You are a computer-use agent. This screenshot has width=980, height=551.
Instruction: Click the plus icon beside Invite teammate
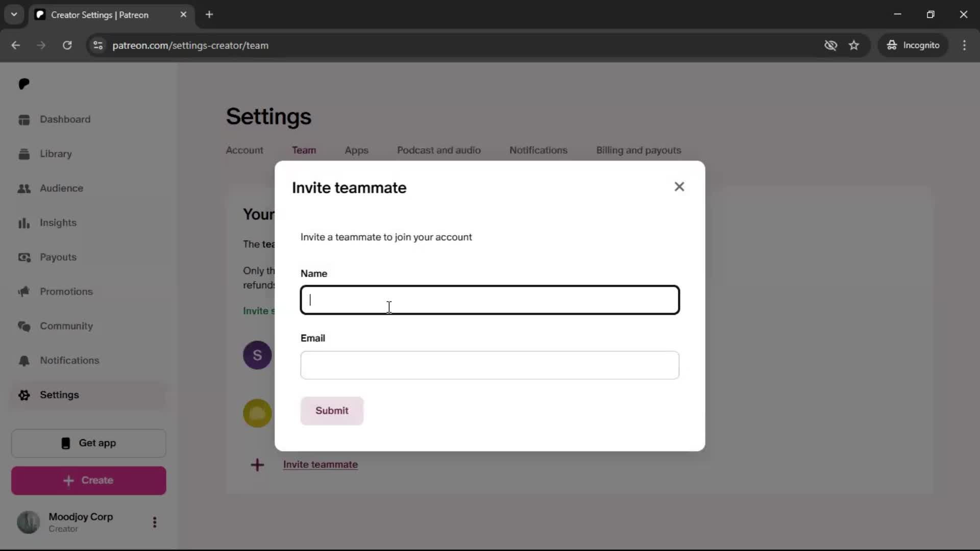click(x=257, y=464)
